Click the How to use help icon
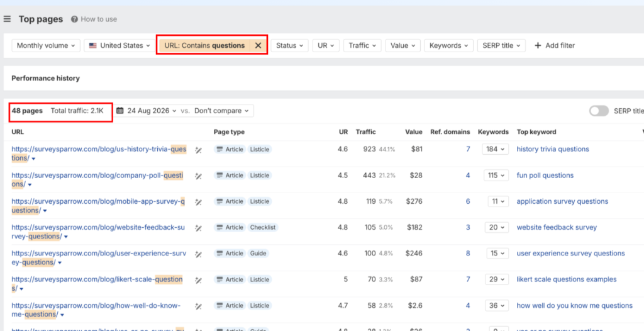This screenshot has width=644, height=331. click(74, 19)
